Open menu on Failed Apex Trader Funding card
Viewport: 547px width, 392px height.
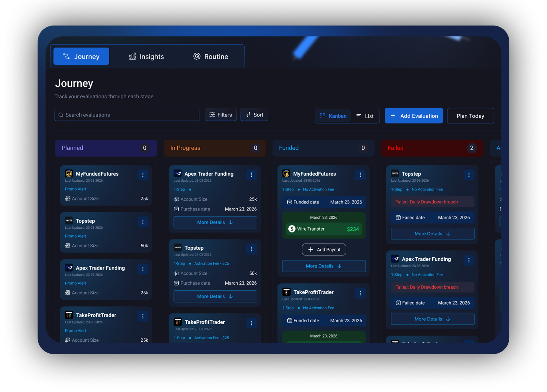click(469, 260)
